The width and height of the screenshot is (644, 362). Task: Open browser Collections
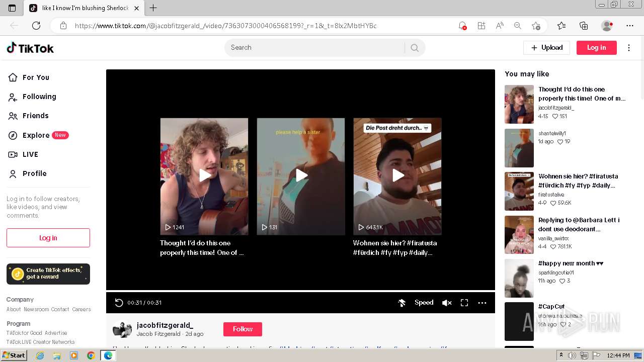[584, 26]
